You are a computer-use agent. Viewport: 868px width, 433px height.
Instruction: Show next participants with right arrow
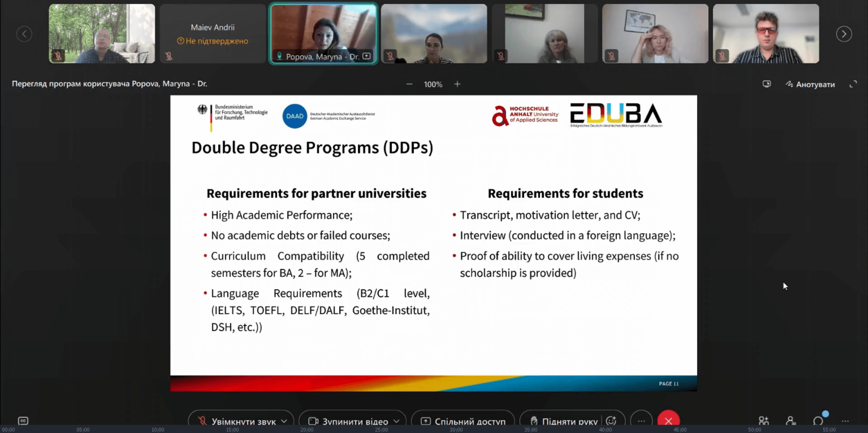(x=844, y=34)
